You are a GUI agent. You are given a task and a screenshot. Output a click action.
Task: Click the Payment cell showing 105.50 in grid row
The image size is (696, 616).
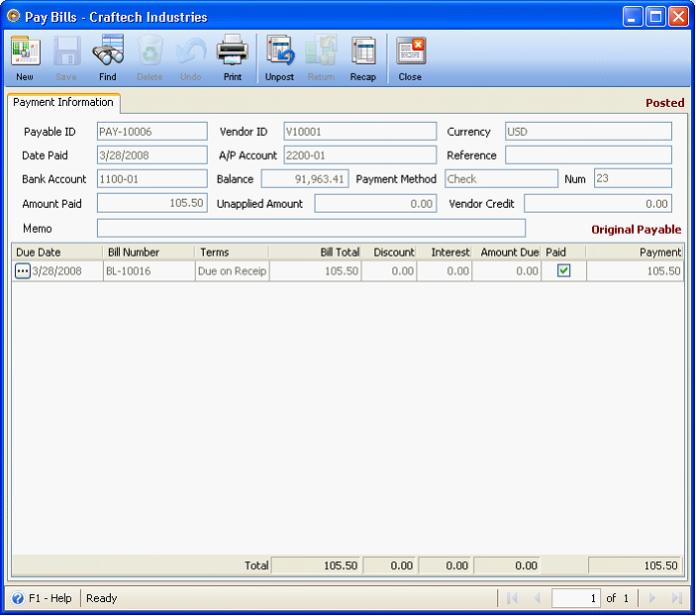click(x=635, y=271)
